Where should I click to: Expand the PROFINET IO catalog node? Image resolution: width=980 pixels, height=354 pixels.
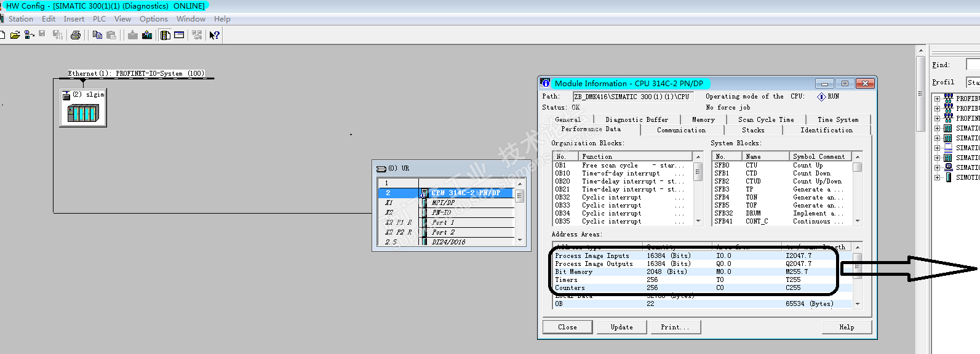pos(937,118)
